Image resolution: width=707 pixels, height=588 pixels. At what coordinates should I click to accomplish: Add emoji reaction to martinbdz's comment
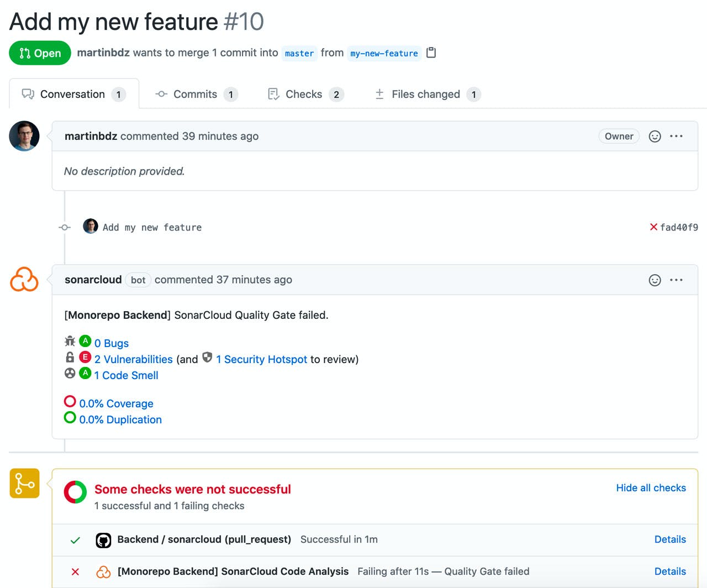tap(655, 136)
